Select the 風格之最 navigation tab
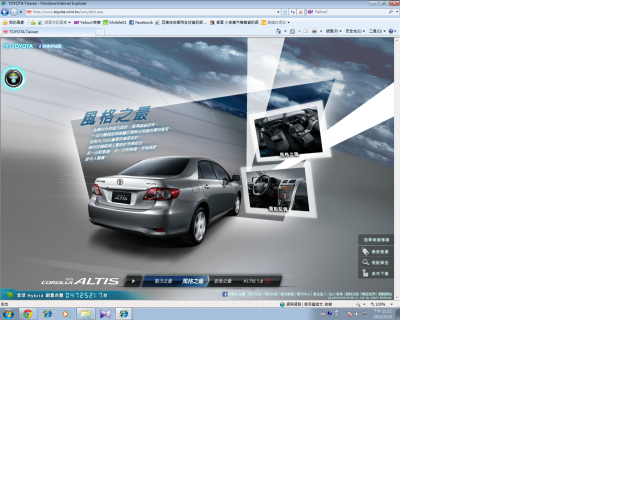The width and height of the screenshot is (640, 480). (x=192, y=281)
